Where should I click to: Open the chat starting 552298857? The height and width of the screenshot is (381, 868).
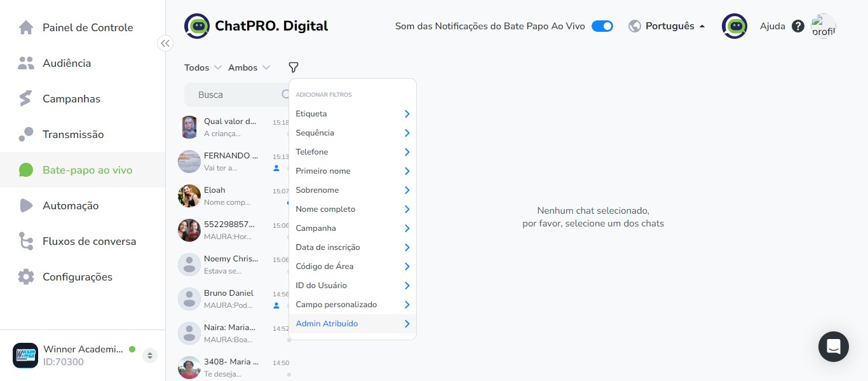(233, 230)
